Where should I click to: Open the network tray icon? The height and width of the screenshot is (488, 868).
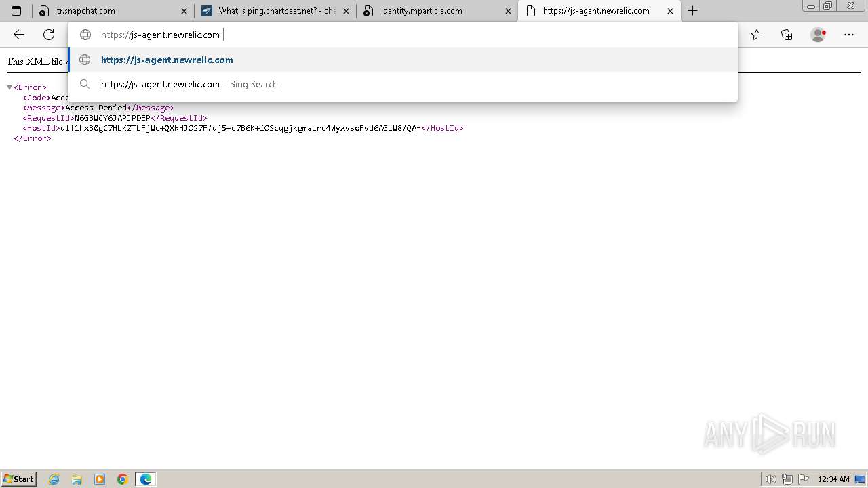click(x=787, y=479)
